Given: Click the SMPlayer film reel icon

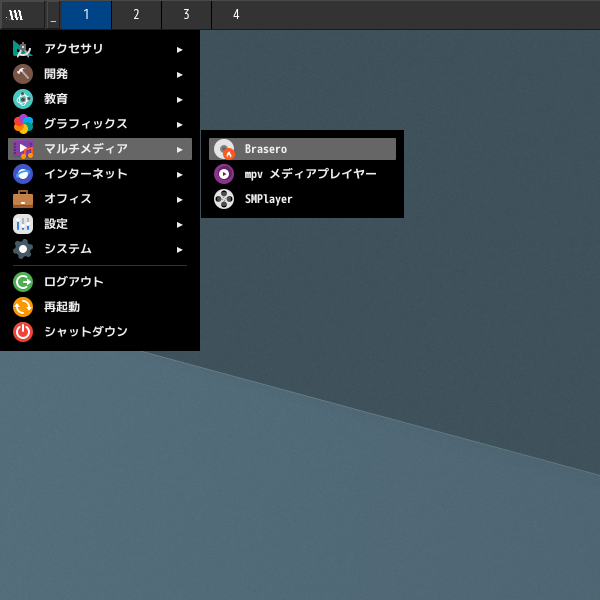Looking at the screenshot, I should pos(224,199).
